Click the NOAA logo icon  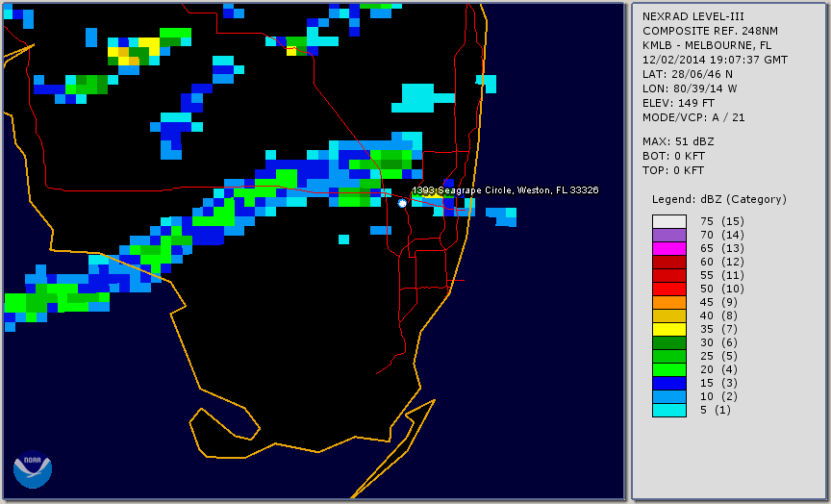click(33, 469)
